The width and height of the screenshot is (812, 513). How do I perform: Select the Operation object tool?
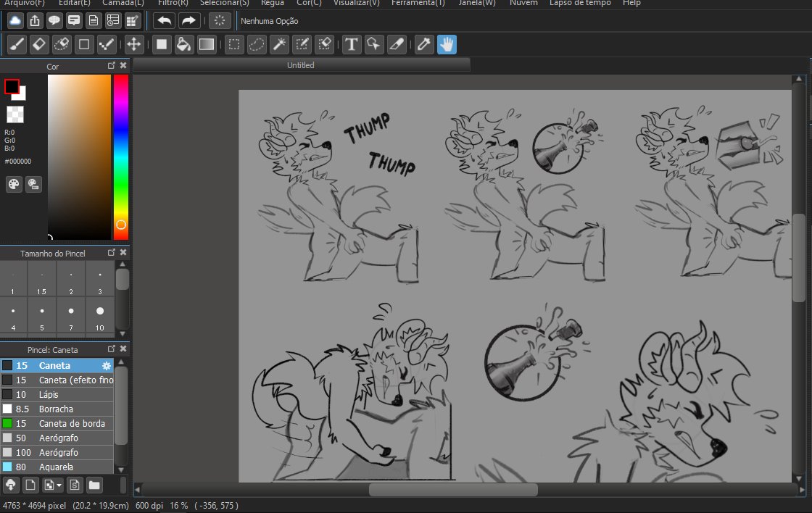373,44
